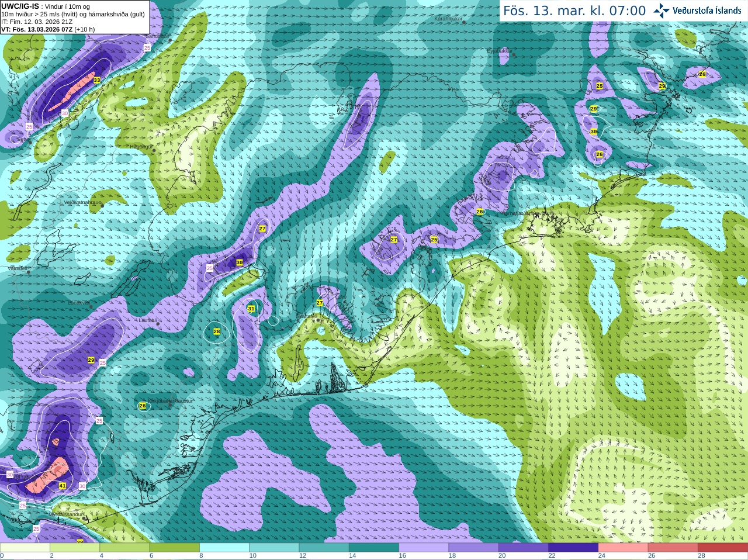The height and width of the screenshot is (560, 748).
Task: Click the Kárahnjúkar place label
Action: pos(449,19)
